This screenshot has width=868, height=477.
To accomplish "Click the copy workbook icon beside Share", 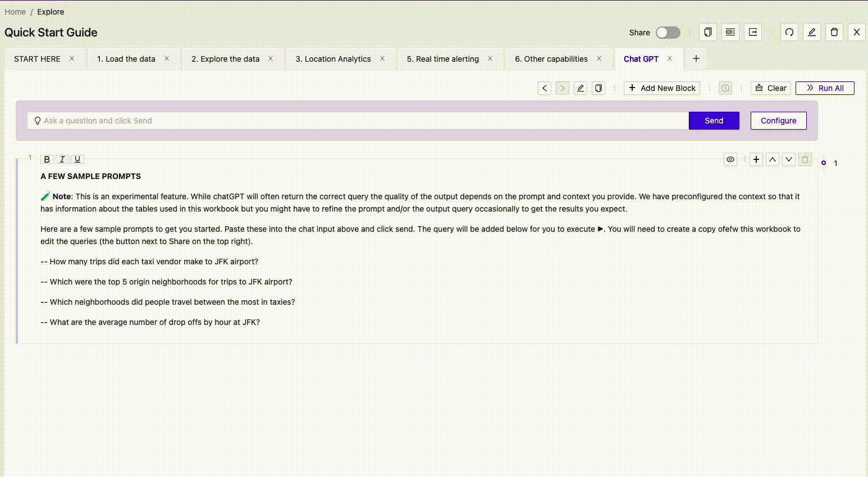I will click(708, 32).
